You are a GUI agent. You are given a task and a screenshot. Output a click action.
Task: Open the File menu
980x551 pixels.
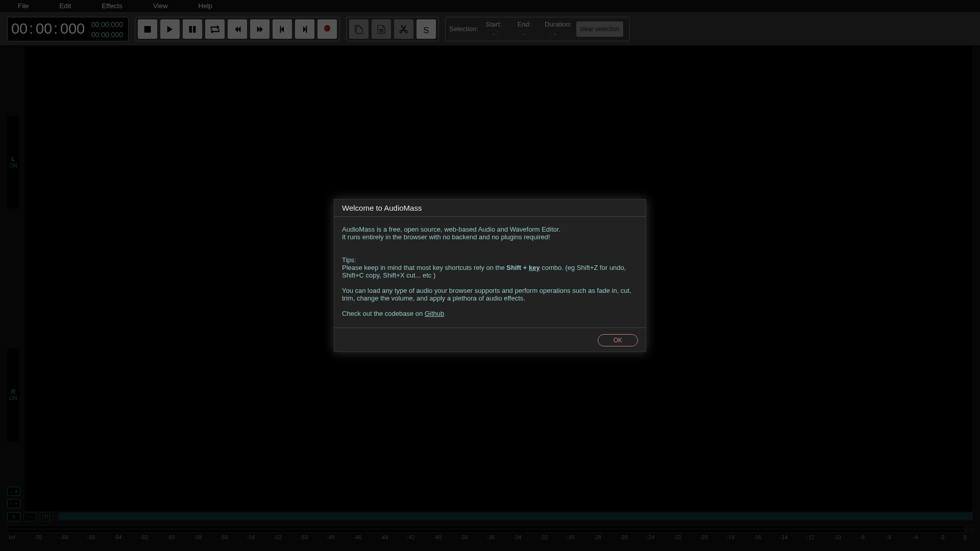point(23,6)
